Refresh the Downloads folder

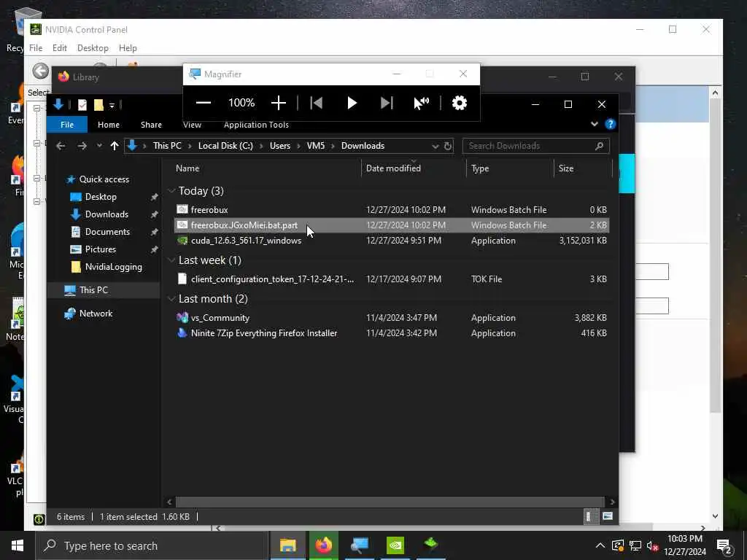[x=447, y=146]
